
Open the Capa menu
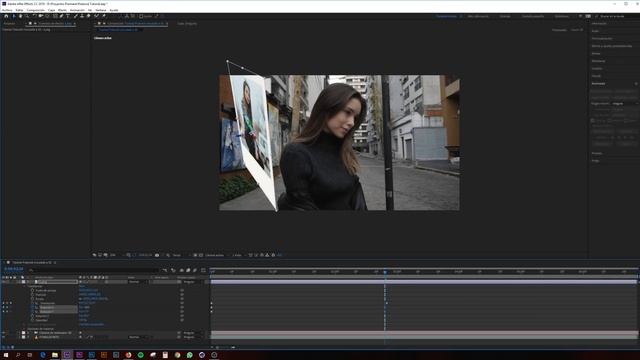[x=51, y=10]
